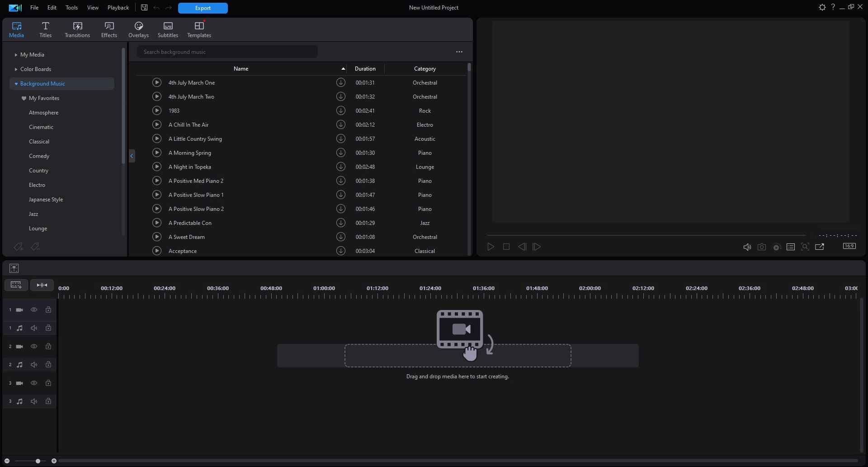This screenshot has width=868, height=467.
Task: Mute audio track 1
Action: 34,328
